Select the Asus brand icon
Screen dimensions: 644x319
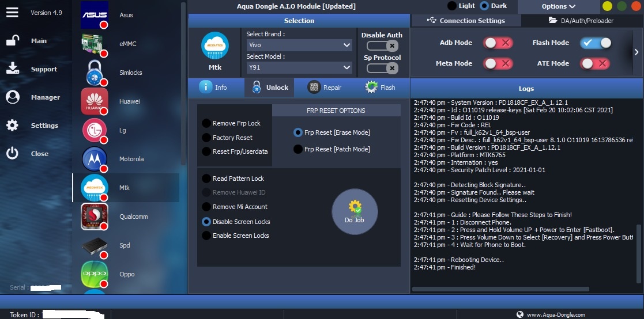point(95,15)
